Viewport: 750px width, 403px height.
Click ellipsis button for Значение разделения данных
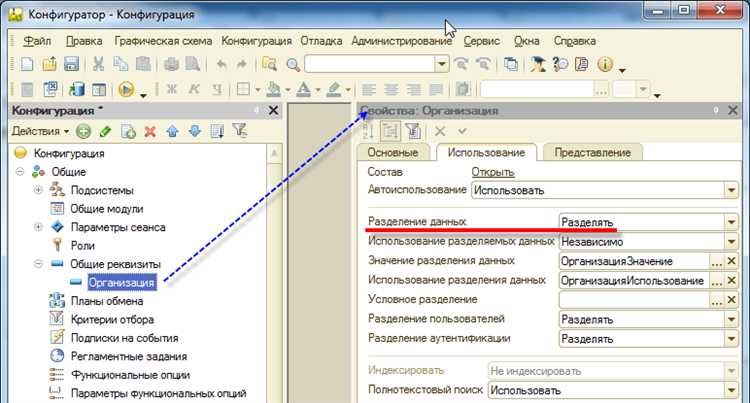pos(716,261)
